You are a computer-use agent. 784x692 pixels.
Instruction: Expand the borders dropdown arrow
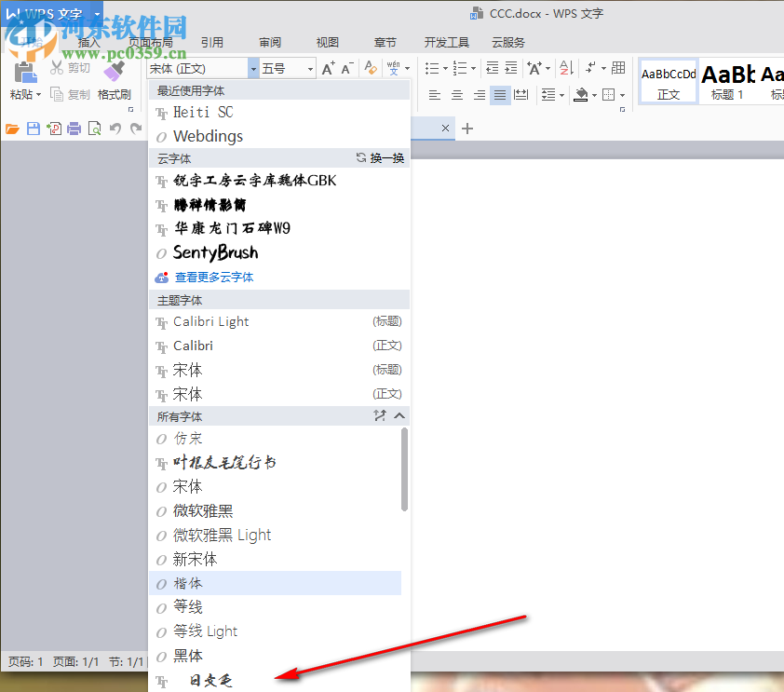click(622, 95)
